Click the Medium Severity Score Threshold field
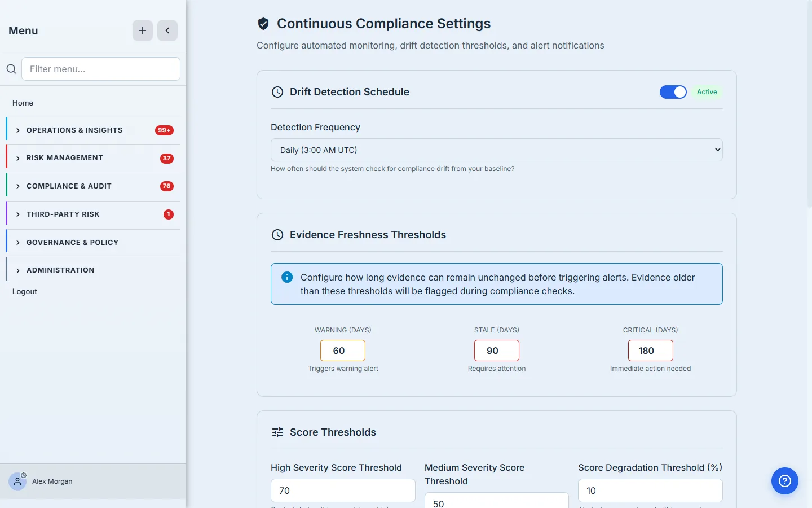The image size is (812, 508). [497, 500]
